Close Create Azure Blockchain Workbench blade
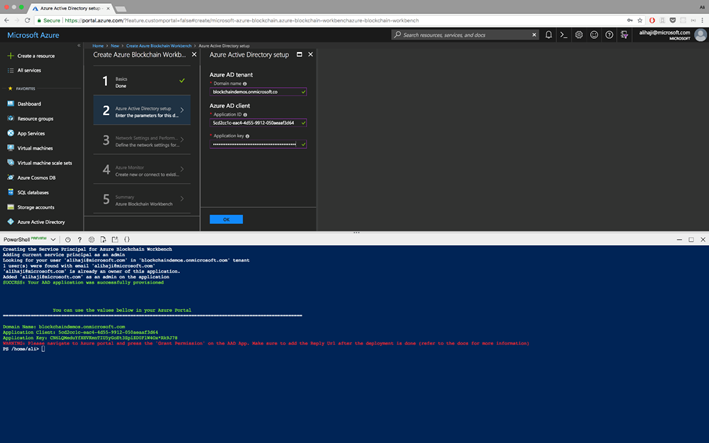 tap(194, 54)
